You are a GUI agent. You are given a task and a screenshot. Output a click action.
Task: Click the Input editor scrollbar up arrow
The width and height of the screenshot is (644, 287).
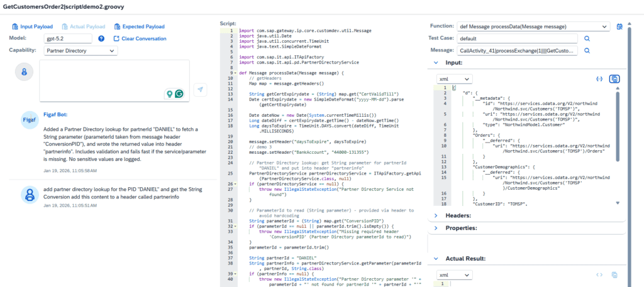tap(618, 88)
